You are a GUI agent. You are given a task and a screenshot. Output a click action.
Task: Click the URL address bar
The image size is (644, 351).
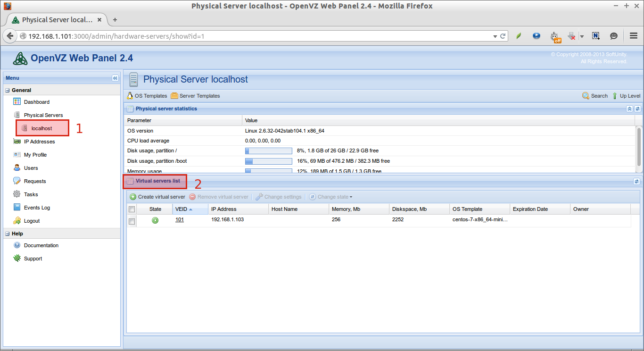[259, 36]
